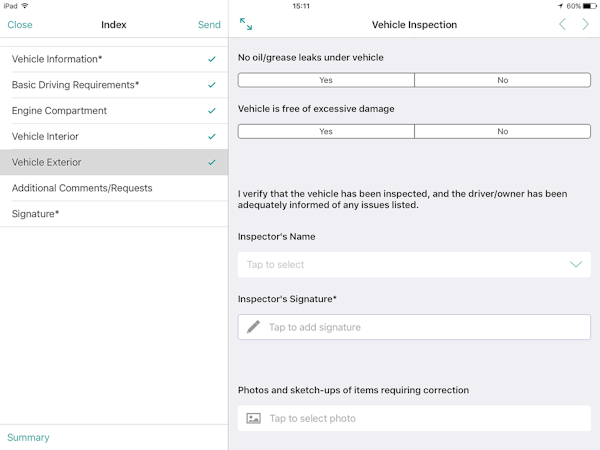This screenshot has height=450, width=600.
Task: Select No for oil/grease leaks question
Action: 502,80
